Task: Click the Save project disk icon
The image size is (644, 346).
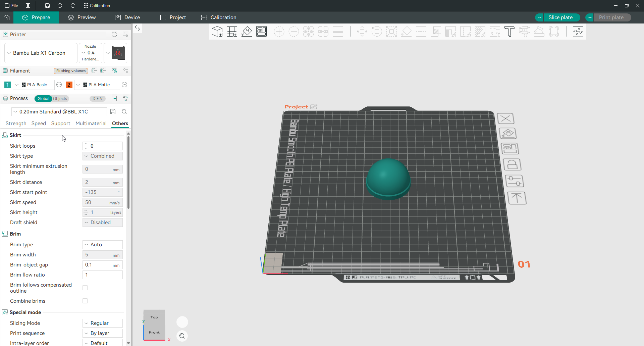Action: click(x=47, y=5)
